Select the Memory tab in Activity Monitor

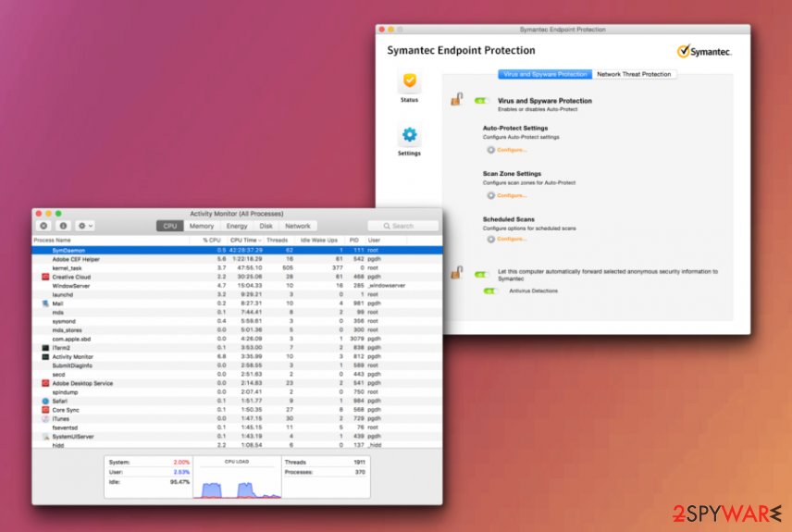(202, 227)
